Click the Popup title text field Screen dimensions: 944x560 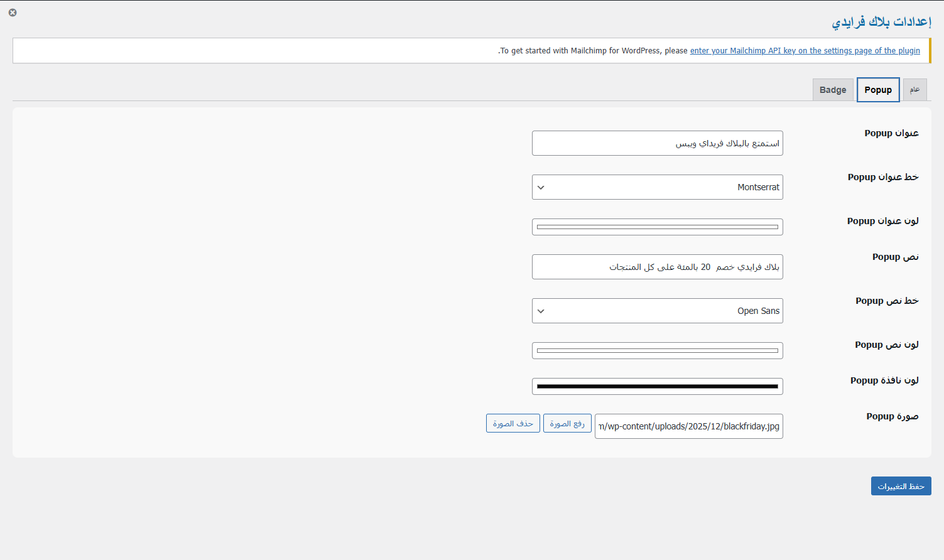tap(657, 143)
